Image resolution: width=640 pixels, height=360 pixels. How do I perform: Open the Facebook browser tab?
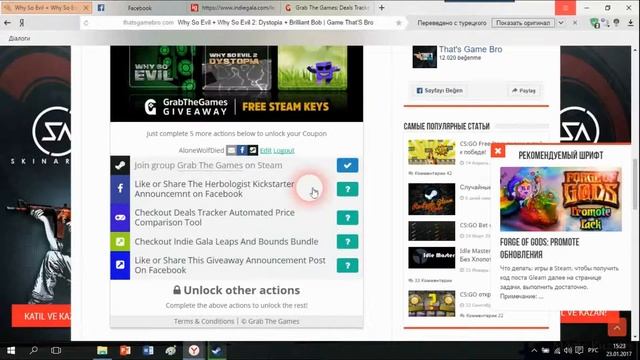(x=140, y=8)
